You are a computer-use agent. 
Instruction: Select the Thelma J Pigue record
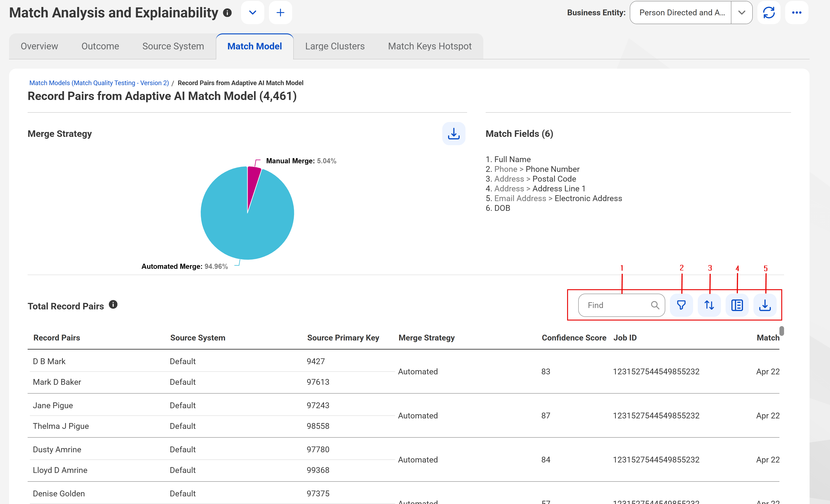coord(61,426)
